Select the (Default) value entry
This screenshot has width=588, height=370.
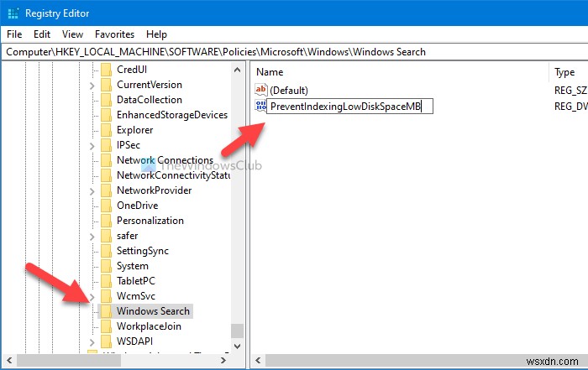[x=289, y=91]
